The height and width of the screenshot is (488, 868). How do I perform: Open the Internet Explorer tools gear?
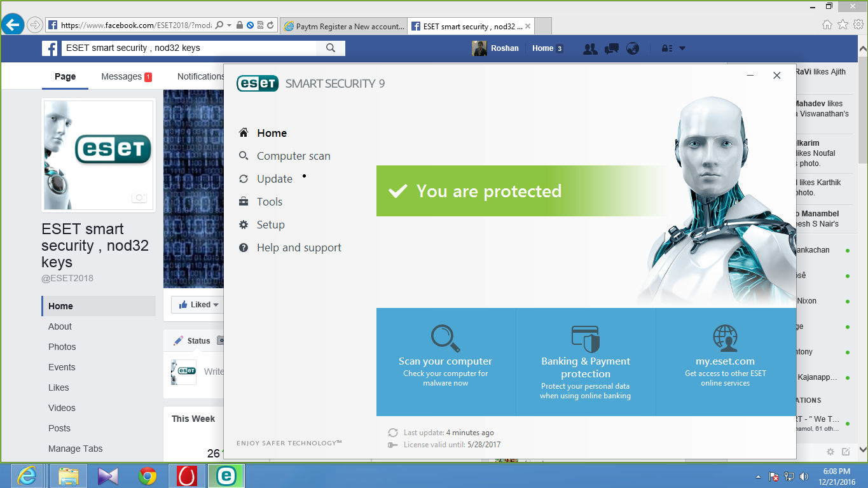(x=858, y=25)
